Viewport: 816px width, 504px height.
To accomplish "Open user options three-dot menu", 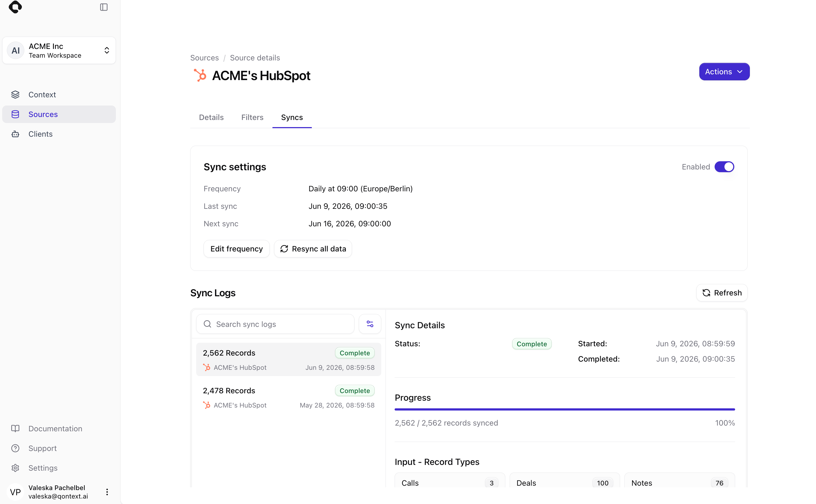I will coord(107,492).
